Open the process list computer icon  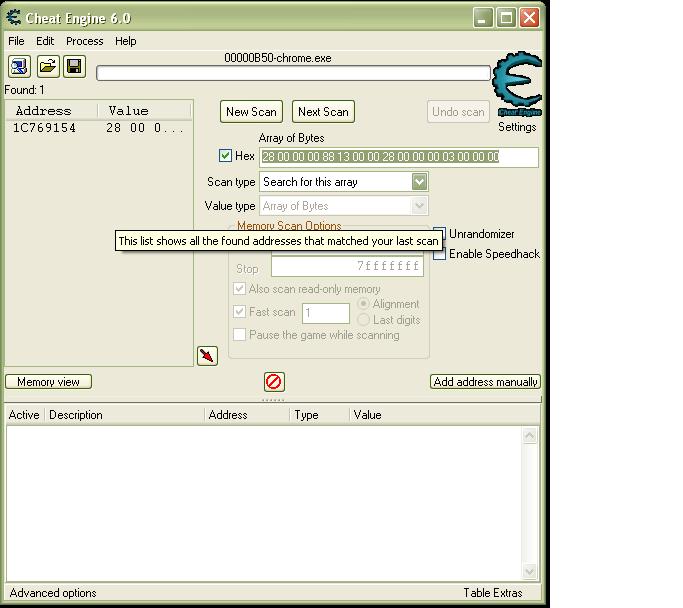(x=19, y=67)
